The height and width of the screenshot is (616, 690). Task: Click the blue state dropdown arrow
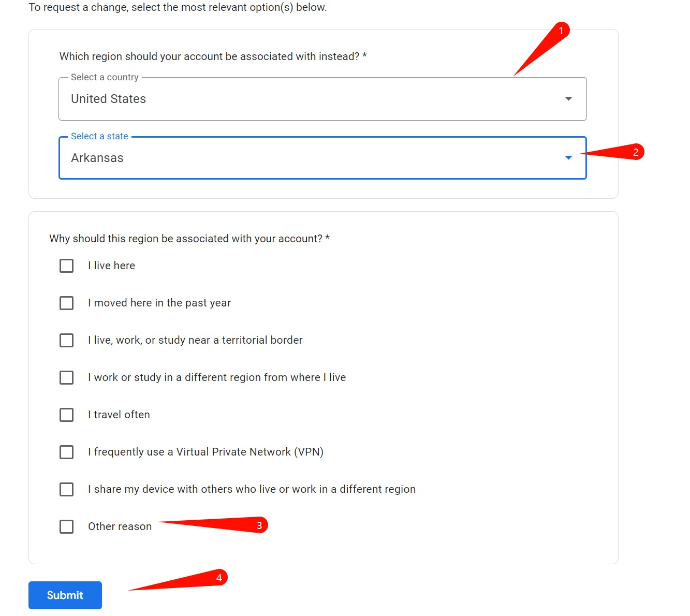pos(568,158)
